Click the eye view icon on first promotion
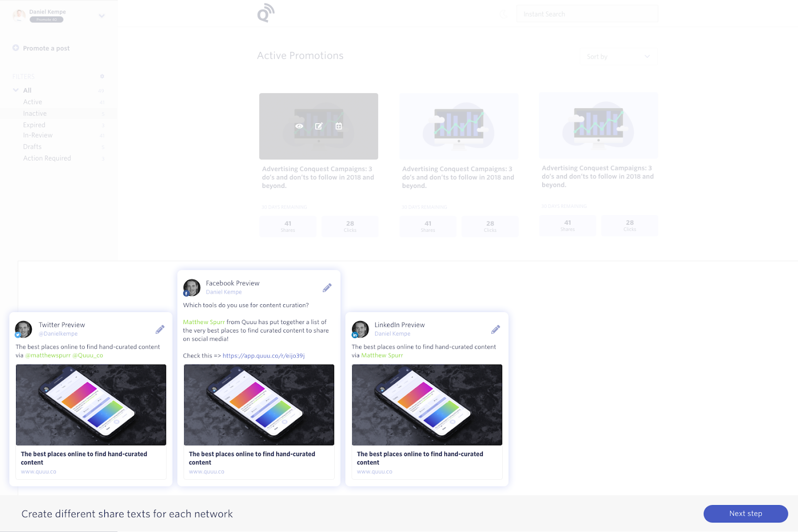The height and width of the screenshot is (532, 798). click(299, 126)
